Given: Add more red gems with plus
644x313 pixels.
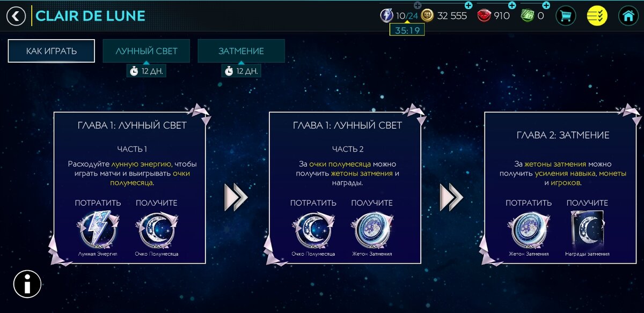Looking at the screenshot, I should [511, 5].
